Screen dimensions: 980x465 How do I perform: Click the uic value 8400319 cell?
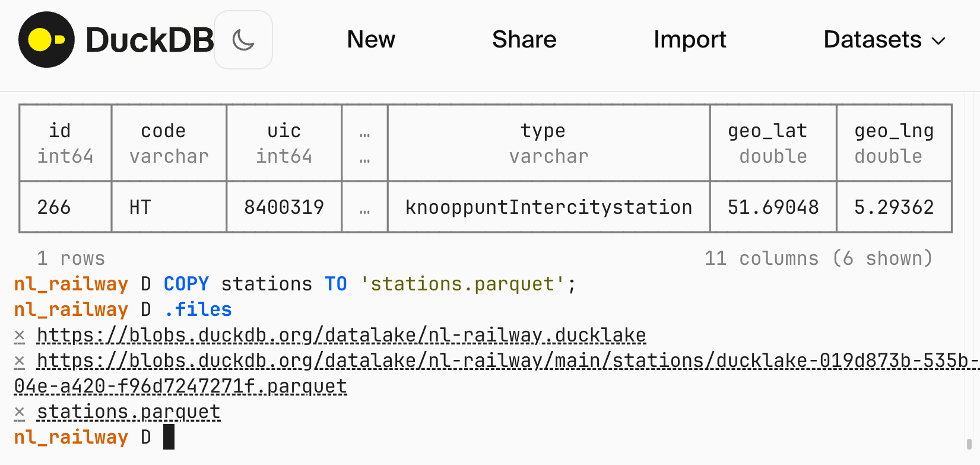pyautogui.click(x=284, y=207)
